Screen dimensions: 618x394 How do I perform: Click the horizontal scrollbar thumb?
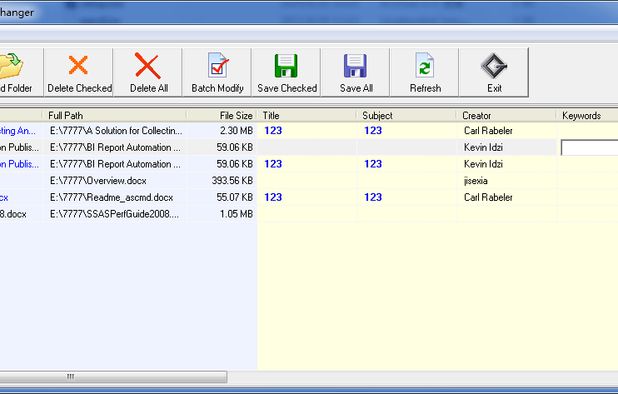pos(113,377)
